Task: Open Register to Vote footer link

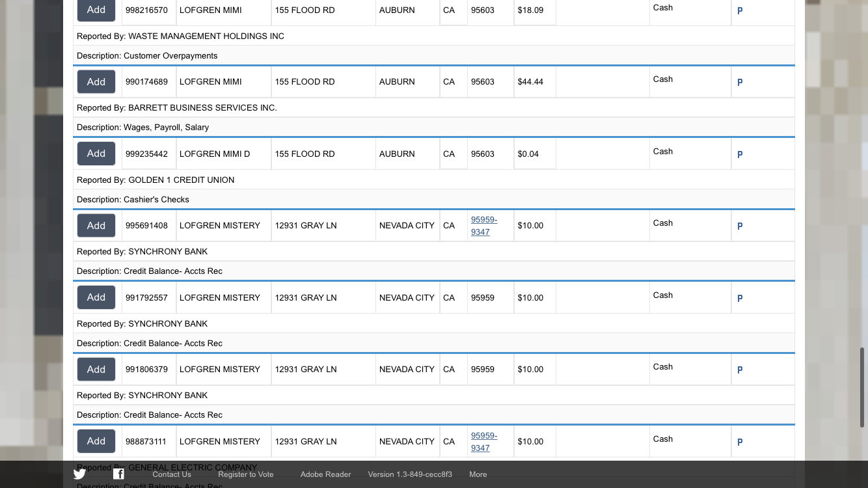Action: point(246,474)
